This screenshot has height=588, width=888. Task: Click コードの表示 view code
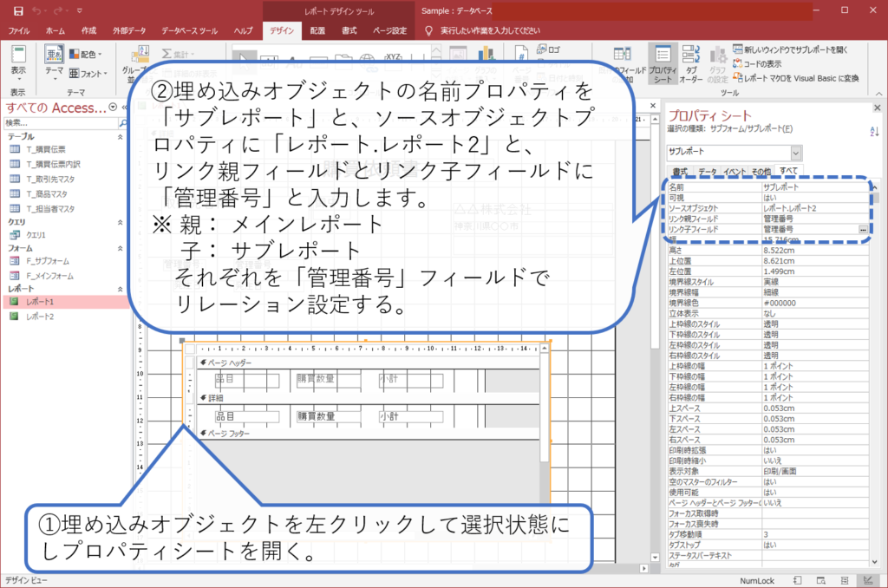click(757, 63)
